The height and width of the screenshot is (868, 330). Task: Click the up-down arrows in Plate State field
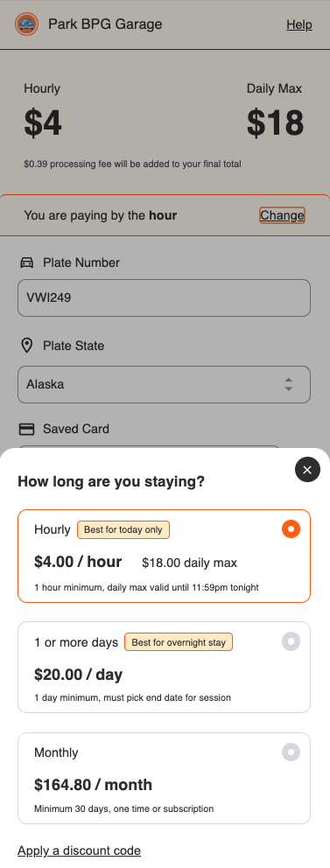(289, 384)
